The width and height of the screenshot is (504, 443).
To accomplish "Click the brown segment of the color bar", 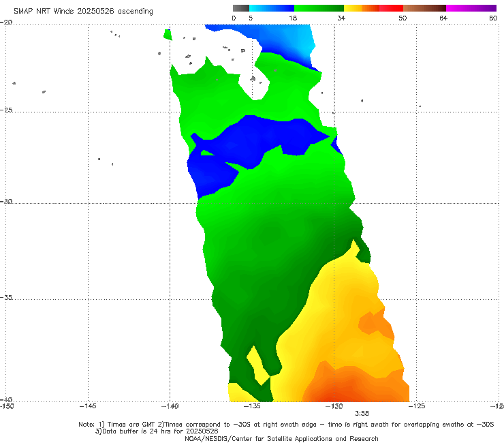I will 424,8.
